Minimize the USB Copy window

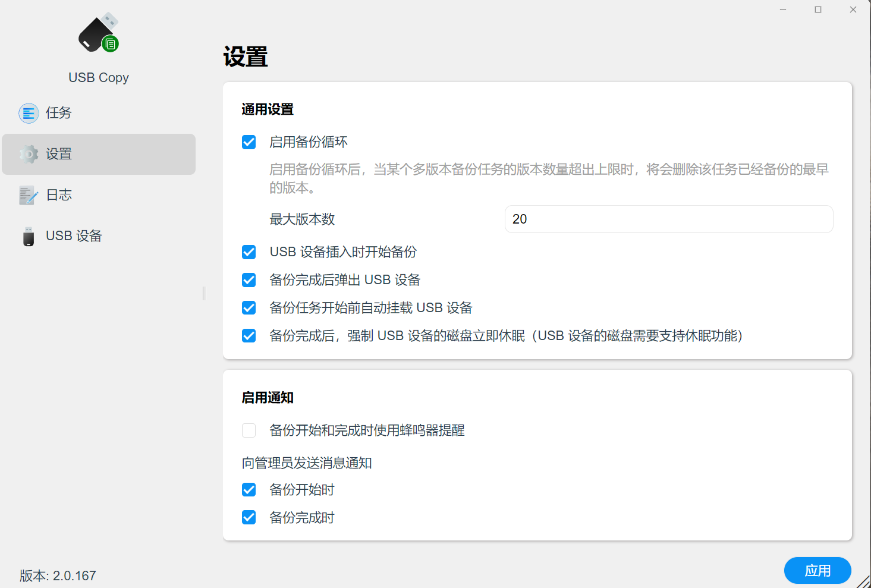(783, 10)
